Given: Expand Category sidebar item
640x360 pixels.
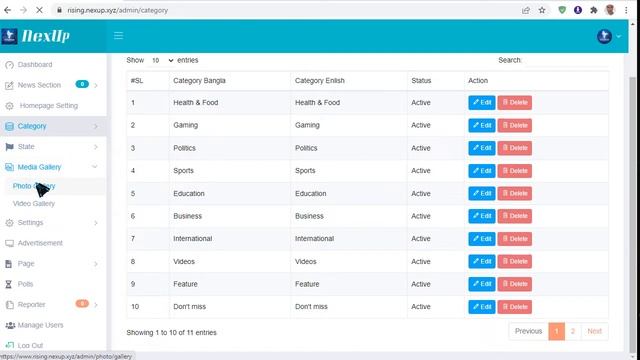Looking at the screenshot, I should [x=52, y=126].
